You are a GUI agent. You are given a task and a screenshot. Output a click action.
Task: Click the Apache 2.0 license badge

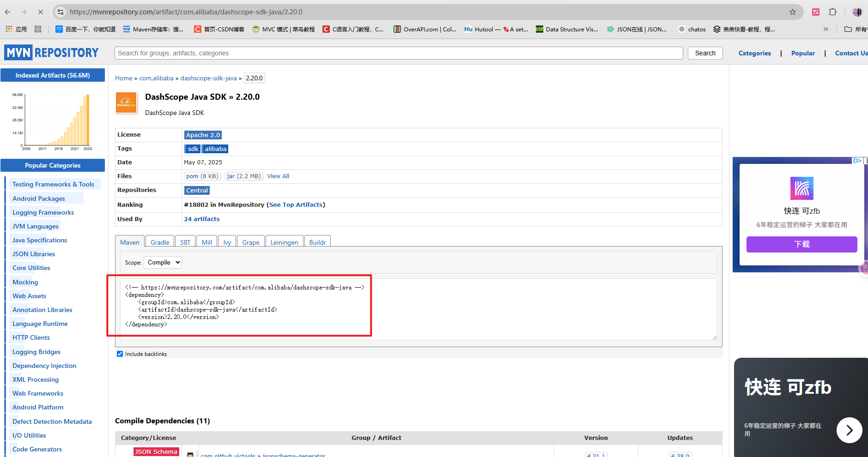point(203,135)
